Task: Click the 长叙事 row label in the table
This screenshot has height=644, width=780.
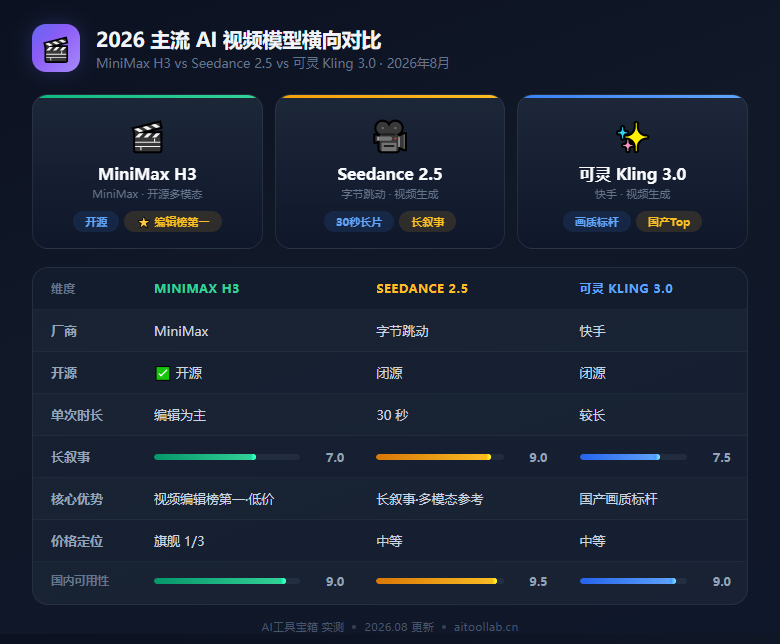Action: (70, 458)
